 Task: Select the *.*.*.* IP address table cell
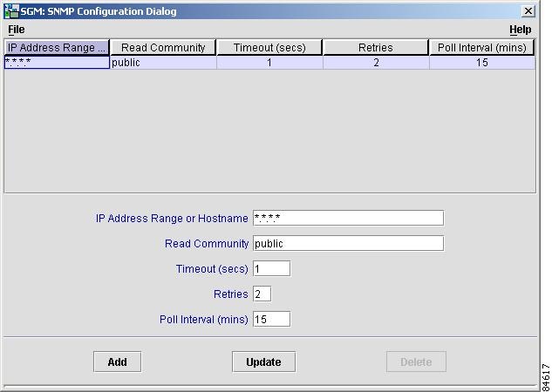click(57, 63)
